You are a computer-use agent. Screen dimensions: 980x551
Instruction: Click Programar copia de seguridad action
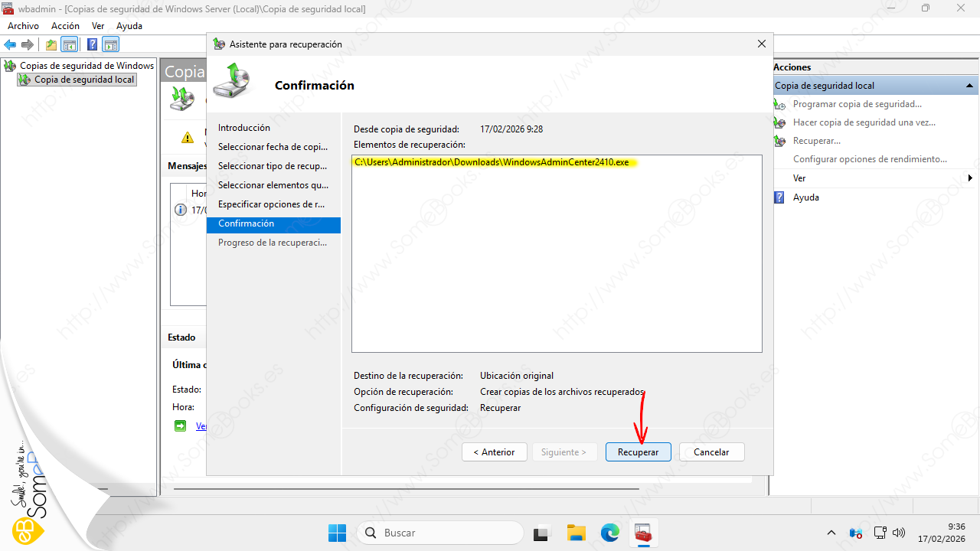[x=857, y=104]
